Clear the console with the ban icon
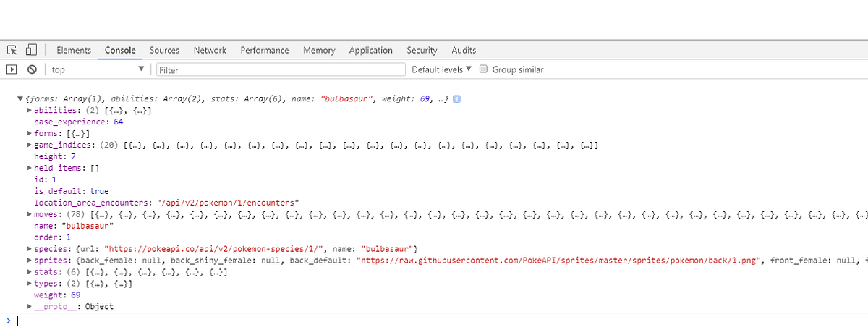The width and height of the screenshot is (868, 330). [32, 70]
